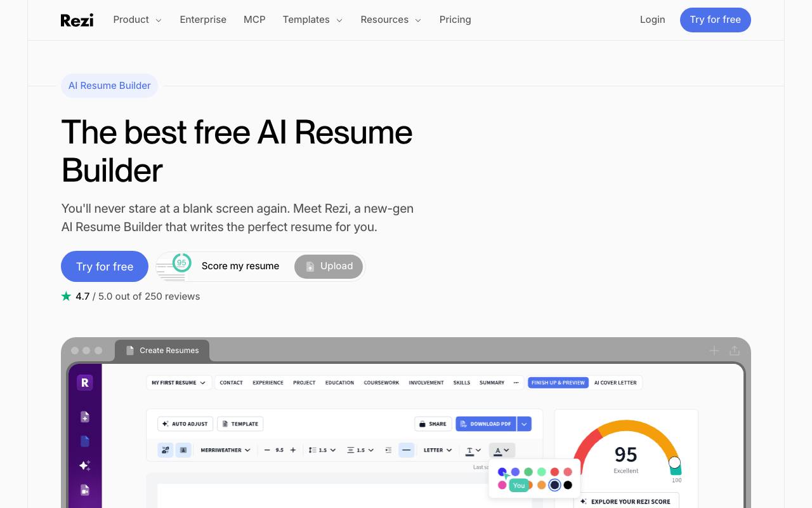Open the paragraph spacing 1.5 dropdown
The height and width of the screenshot is (508, 812).
(x=360, y=450)
